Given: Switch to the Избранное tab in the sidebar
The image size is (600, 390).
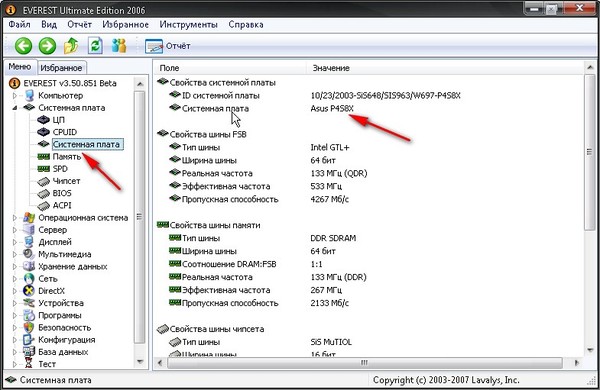Looking at the screenshot, I should point(61,68).
